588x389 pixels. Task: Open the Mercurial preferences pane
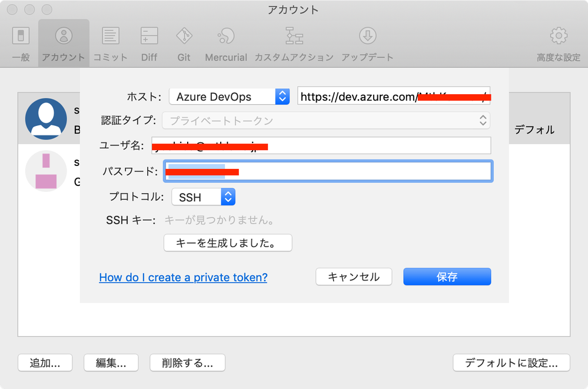coord(226,44)
